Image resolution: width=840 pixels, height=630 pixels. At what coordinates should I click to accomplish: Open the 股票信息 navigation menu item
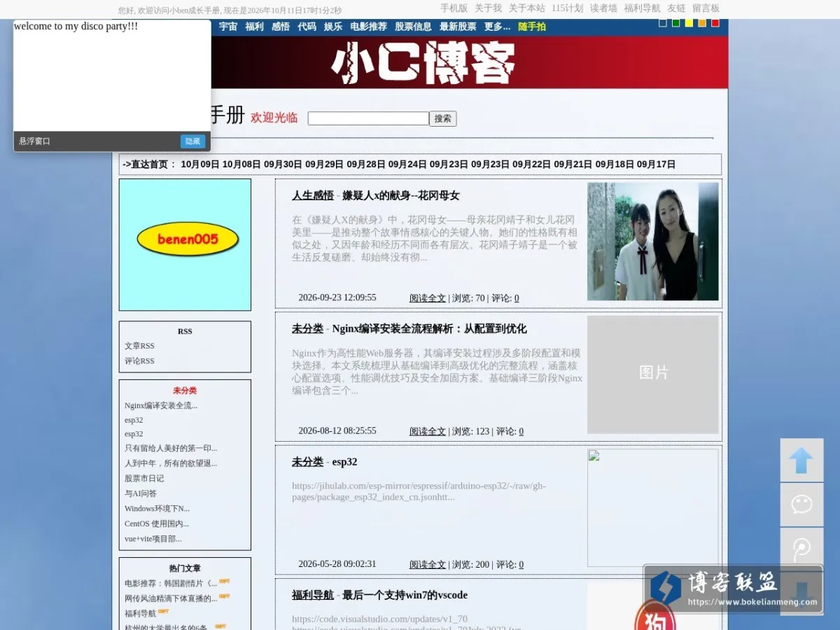(x=413, y=27)
